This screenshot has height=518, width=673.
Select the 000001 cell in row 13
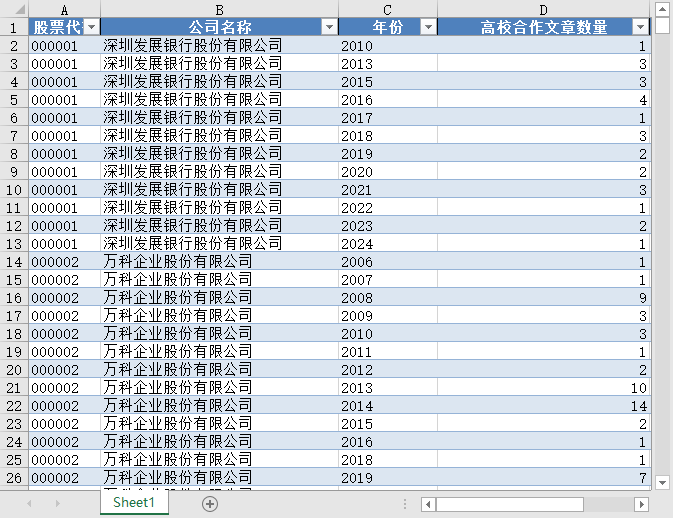(x=64, y=244)
